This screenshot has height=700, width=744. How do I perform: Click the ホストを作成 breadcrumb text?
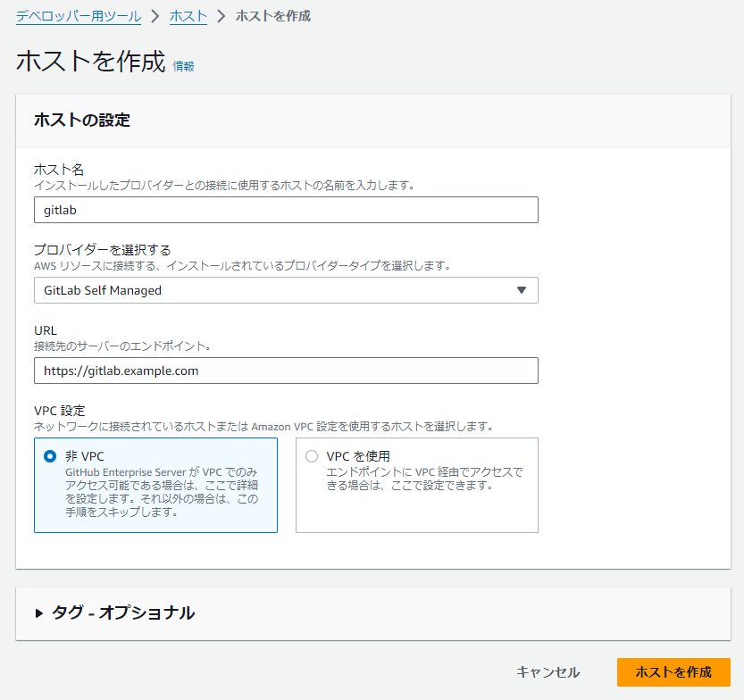pos(273,16)
